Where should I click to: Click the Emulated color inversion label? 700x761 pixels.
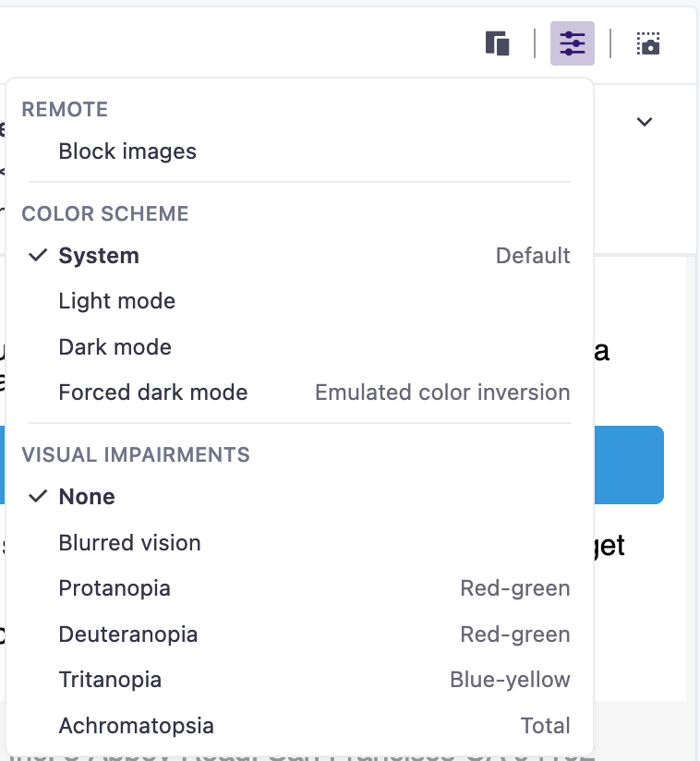(x=442, y=393)
